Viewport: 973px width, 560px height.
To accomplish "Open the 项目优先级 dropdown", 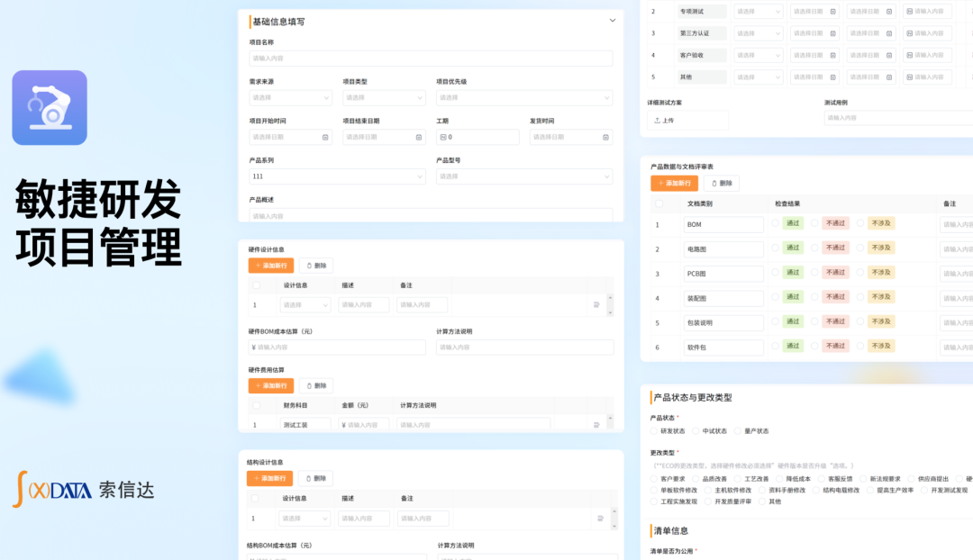I will pos(524,97).
